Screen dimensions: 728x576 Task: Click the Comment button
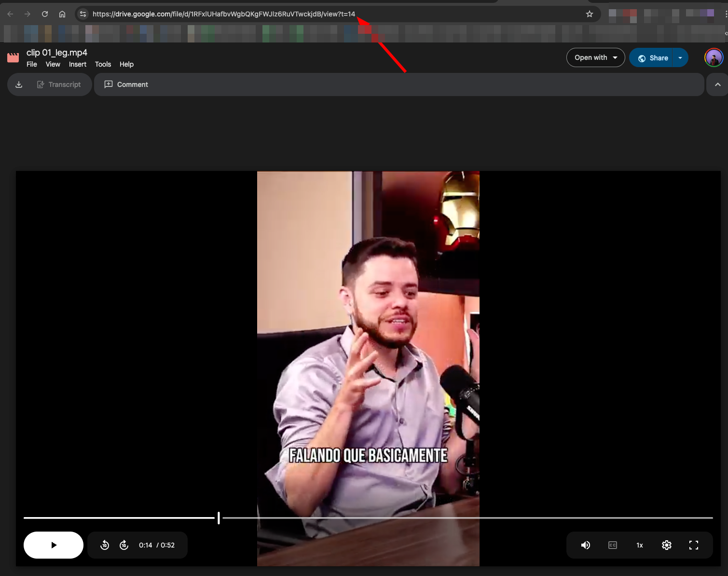[126, 84]
